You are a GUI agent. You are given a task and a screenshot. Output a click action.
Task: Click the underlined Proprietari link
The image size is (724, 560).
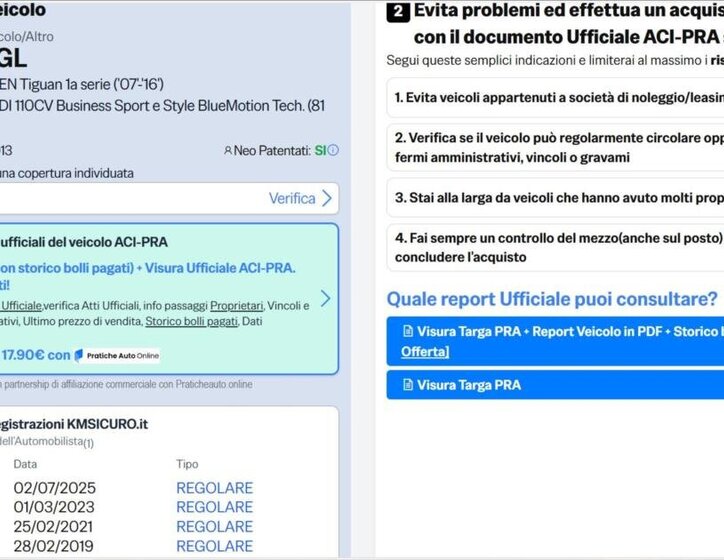click(x=237, y=305)
